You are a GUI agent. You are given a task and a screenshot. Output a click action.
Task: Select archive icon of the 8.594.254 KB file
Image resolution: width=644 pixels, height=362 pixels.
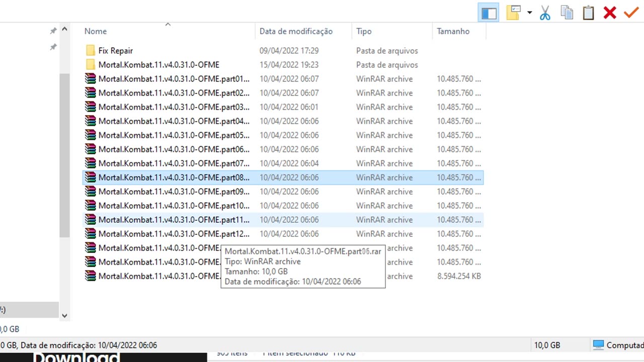(91, 276)
